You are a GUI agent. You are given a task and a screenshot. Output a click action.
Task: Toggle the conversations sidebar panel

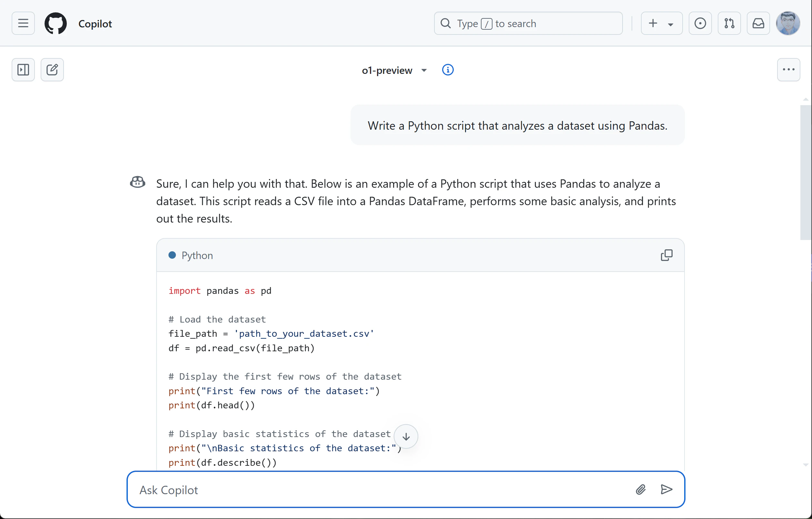(23, 70)
